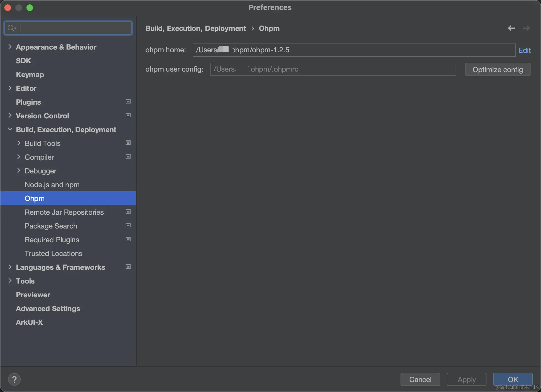This screenshot has width=541, height=392.
Task: Expand Appearance & Behavior section
Action: (10, 47)
